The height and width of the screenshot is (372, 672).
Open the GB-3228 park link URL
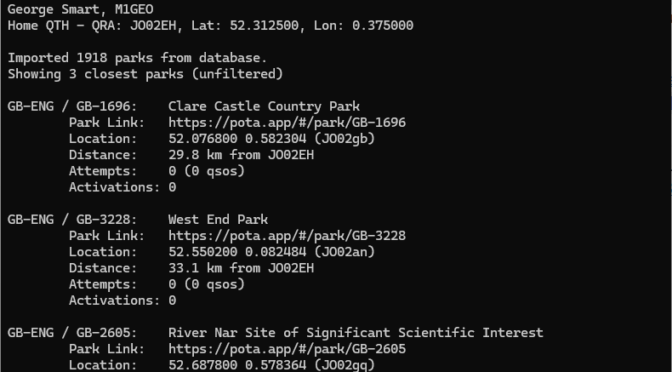287,236
